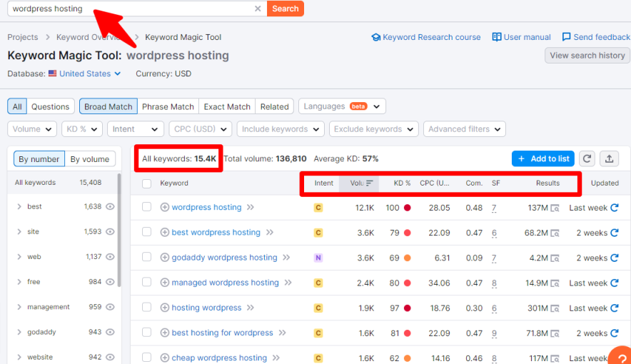
Task: Toggle the eye icon for the best group
Action: click(x=111, y=207)
